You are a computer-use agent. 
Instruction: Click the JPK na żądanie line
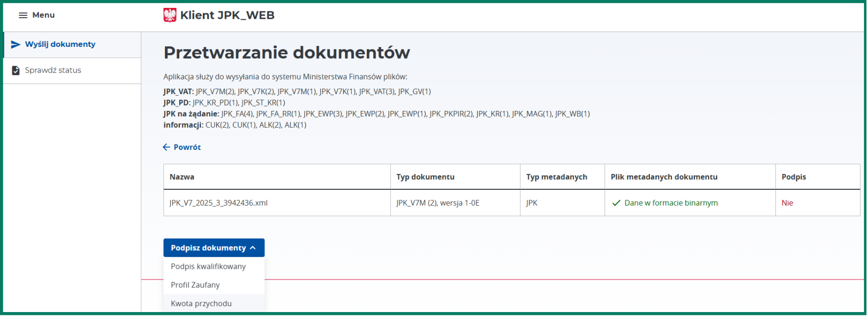(377, 114)
